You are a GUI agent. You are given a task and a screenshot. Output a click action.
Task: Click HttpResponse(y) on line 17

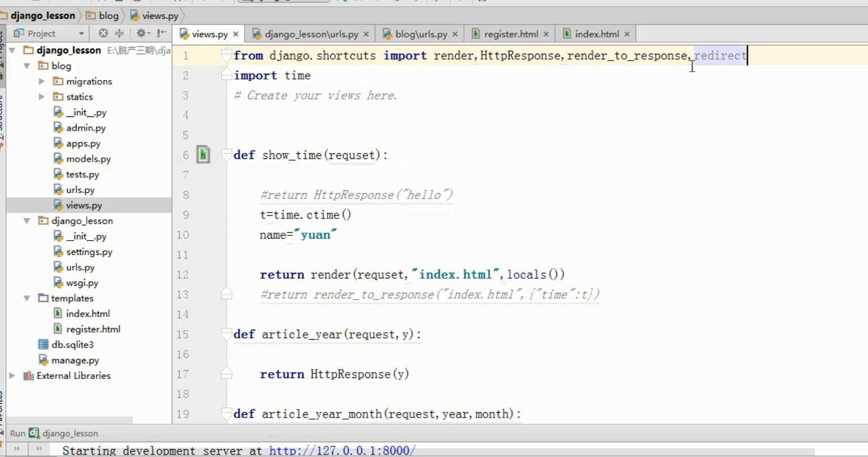(x=359, y=374)
